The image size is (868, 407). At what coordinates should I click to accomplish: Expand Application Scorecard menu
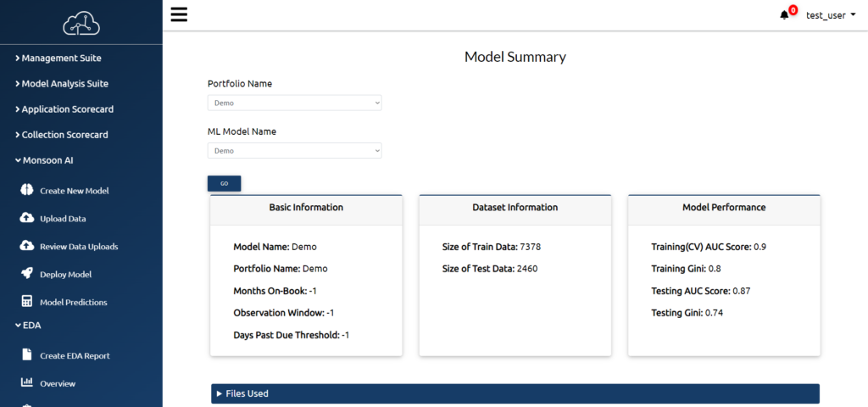[x=64, y=109]
